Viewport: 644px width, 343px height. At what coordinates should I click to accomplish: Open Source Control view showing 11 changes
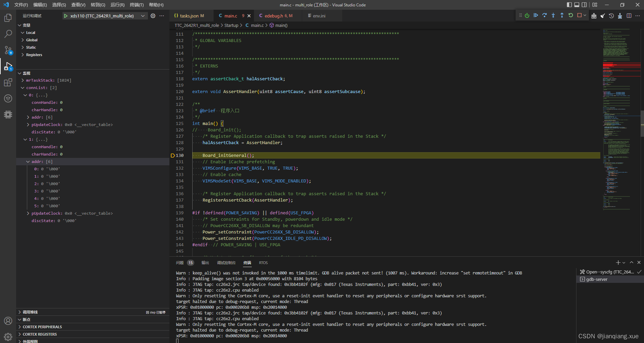click(8, 50)
